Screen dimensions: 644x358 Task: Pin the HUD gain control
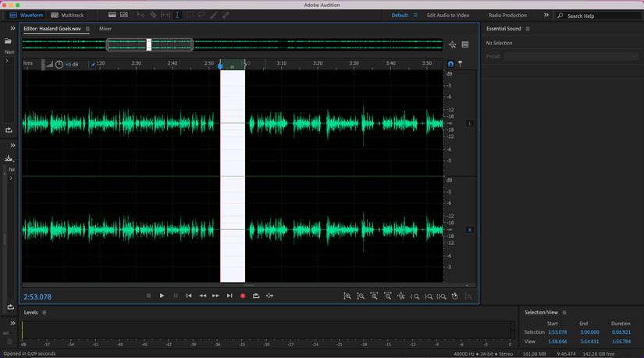pyautogui.click(x=93, y=65)
